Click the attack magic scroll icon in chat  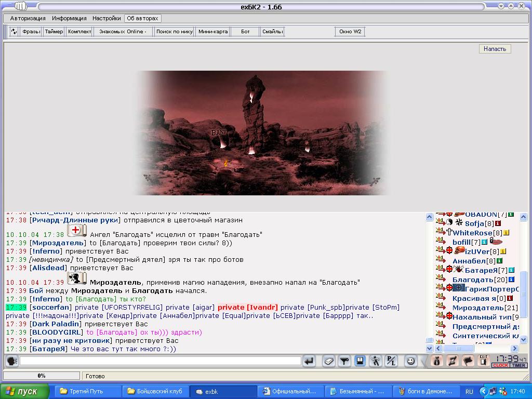[77, 278]
